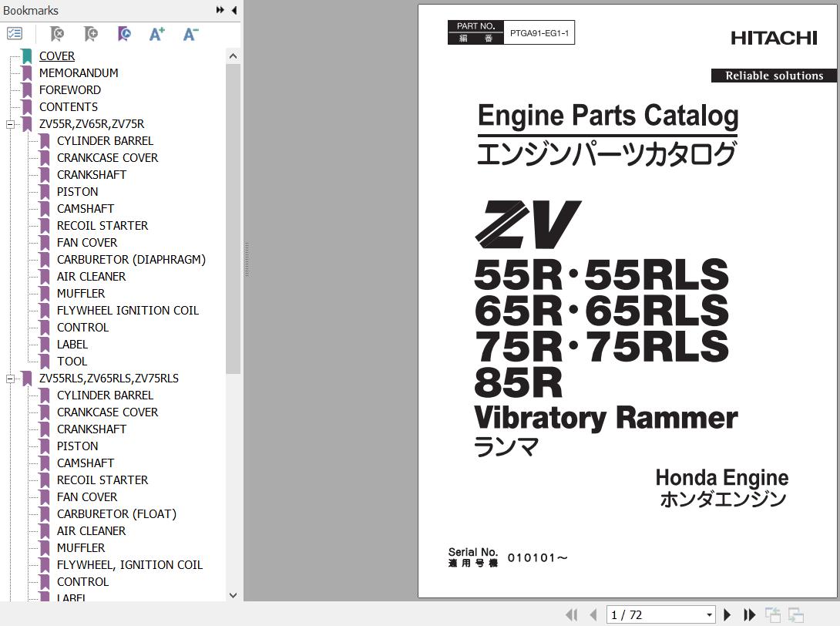
Task: Open the CONTENTS bookmark
Action: [x=69, y=107]
